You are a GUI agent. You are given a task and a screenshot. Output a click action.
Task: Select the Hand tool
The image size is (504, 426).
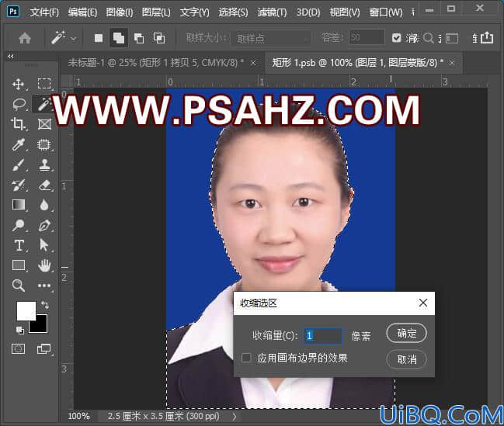coord(44,265)
